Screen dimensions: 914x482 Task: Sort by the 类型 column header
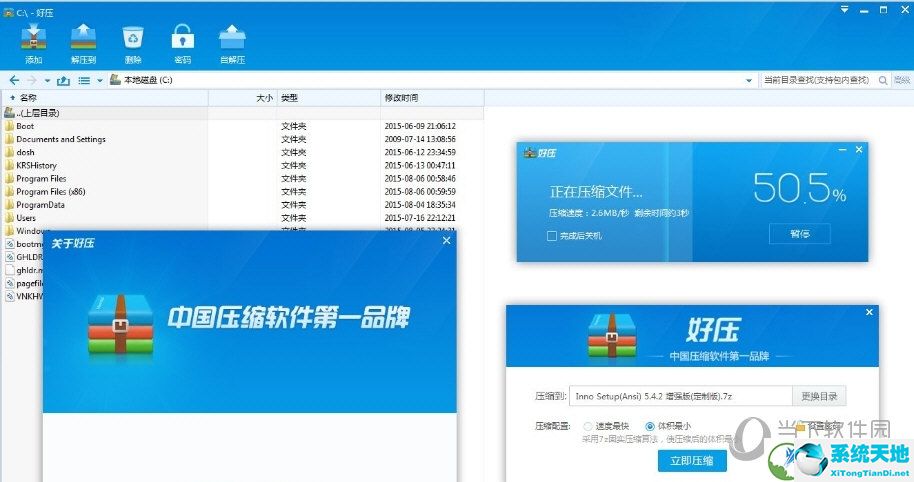tap(329, 98)
